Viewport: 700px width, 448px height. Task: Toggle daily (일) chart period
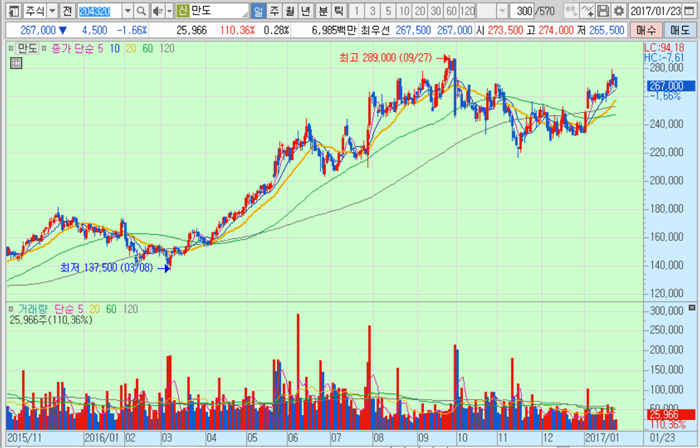(x=258, y=10)
